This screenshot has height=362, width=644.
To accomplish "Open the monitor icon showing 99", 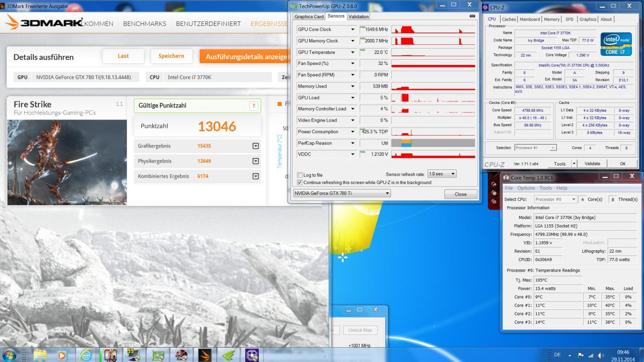I will (x=133, y=355).
